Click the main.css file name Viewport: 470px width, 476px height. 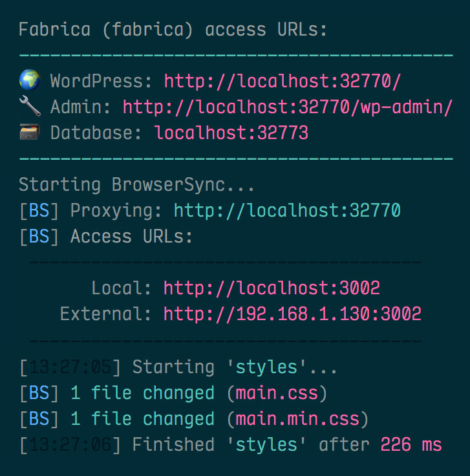click(x=281, y=393)
